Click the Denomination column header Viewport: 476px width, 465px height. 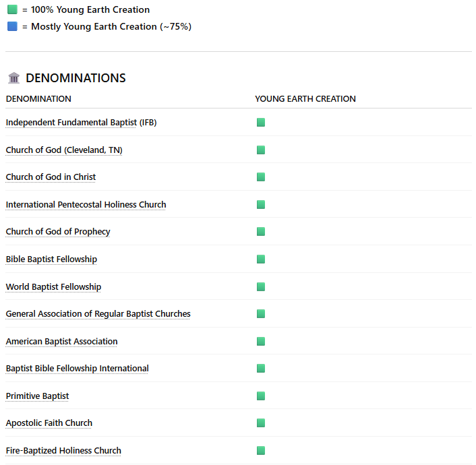38,99
